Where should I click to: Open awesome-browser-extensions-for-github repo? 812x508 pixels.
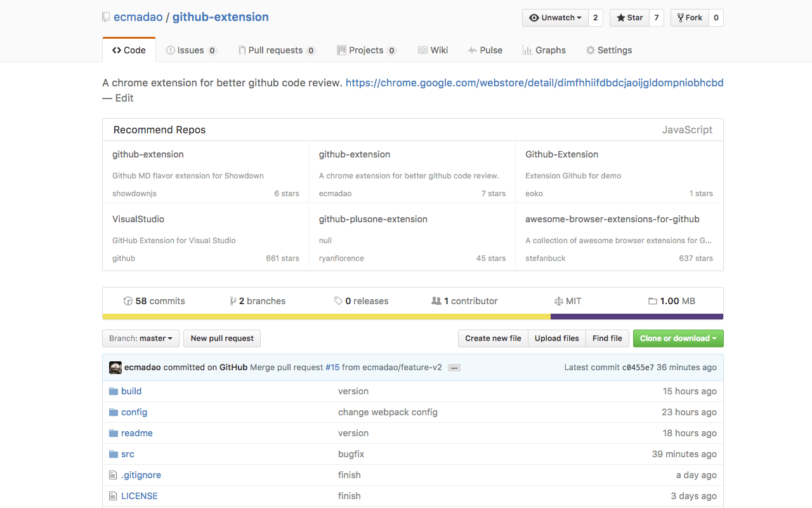pyautogui.click(x=612, y=219)
